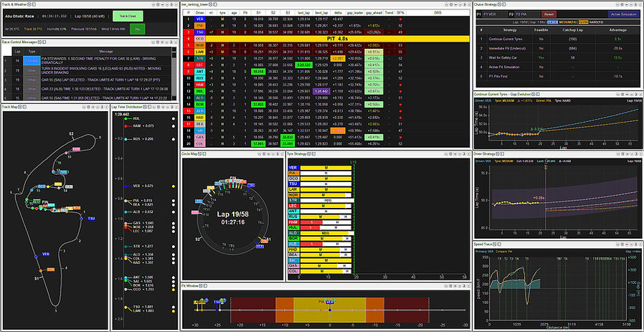
Task: Toggle the Track Clear status button
Action: pyautogui.click(x=128, y=16)
